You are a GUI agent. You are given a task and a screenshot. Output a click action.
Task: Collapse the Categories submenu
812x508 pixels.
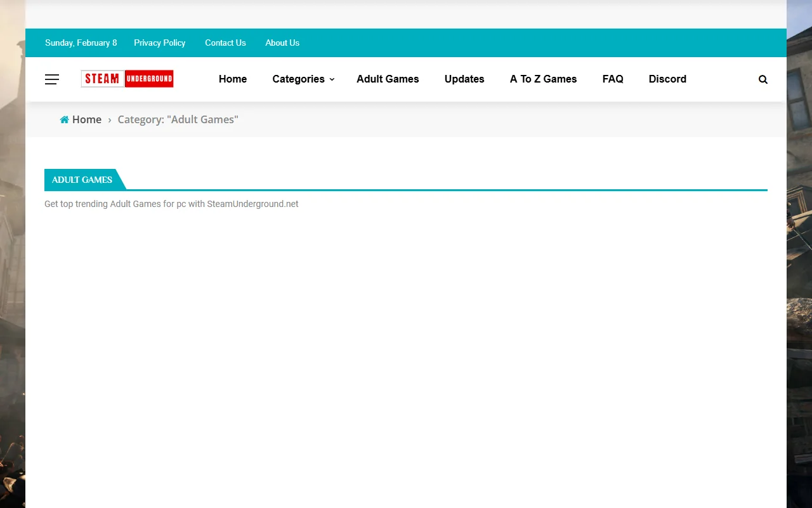coord(298,79)
